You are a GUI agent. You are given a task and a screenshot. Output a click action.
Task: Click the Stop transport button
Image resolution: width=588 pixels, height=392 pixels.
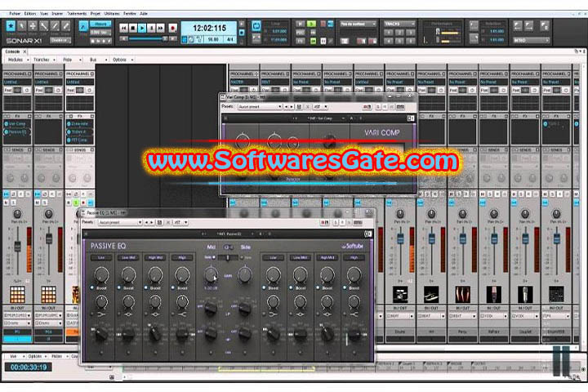[133, 28]
